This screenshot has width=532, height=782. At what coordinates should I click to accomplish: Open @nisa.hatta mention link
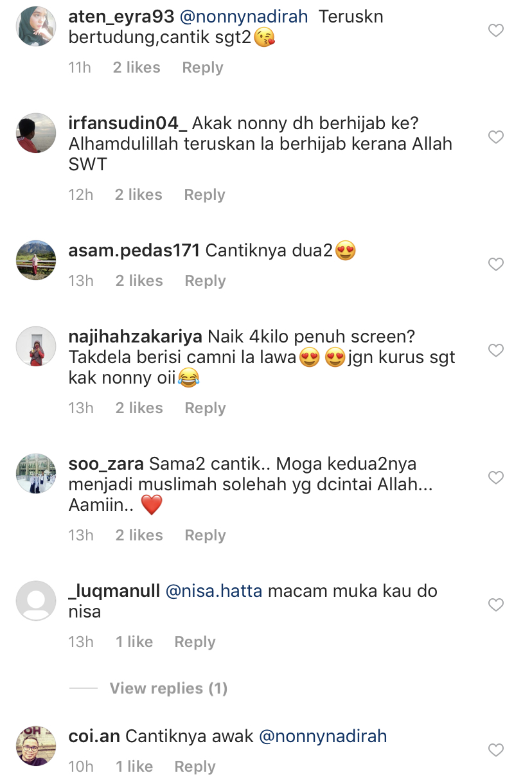[214, 591]
